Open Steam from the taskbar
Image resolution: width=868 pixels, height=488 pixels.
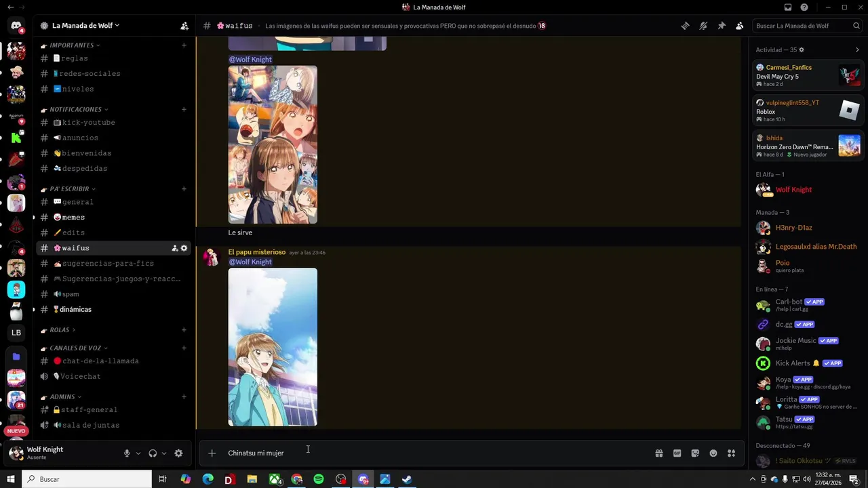407,479
